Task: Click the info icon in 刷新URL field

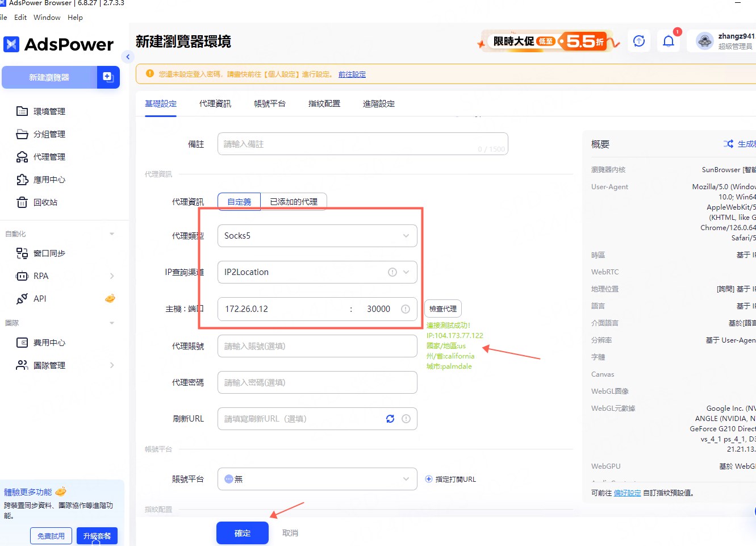Action: (x=406, y=419)
